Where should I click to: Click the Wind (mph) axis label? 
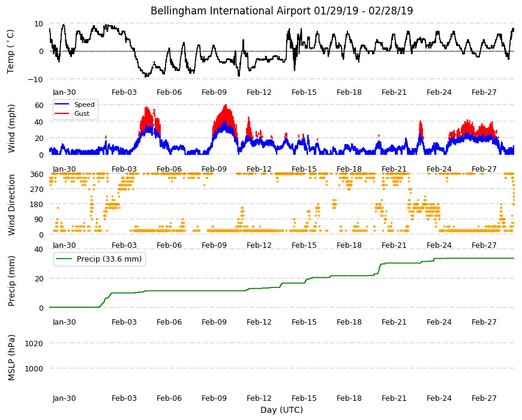tap(11, 129)
